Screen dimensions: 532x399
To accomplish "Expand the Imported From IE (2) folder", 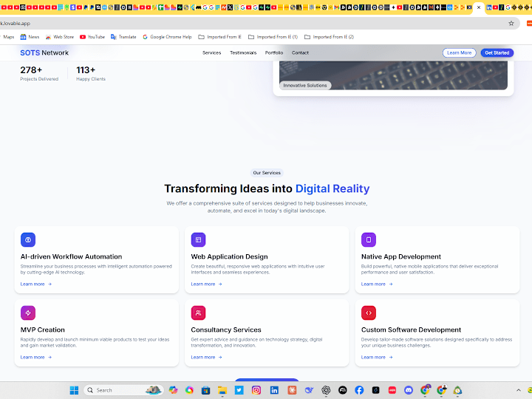I will [329, 37].
